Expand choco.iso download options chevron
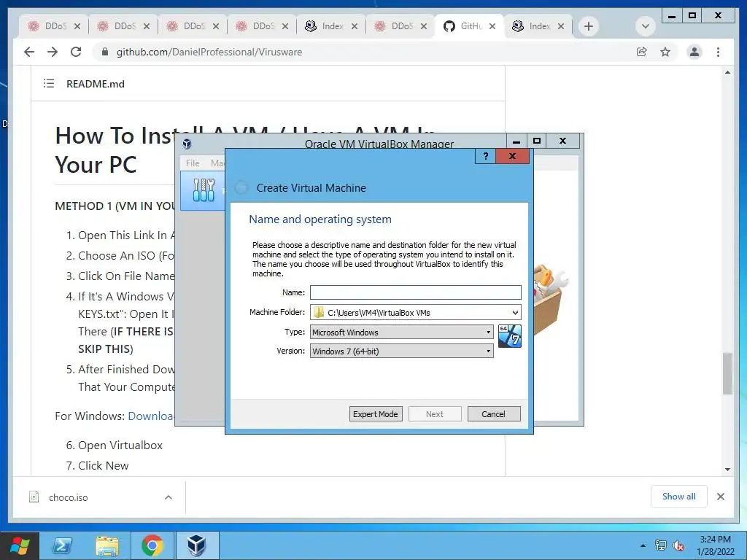 [x=169, y=497]
